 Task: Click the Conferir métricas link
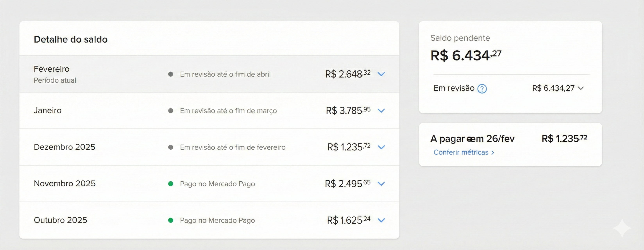coord(463,152)
